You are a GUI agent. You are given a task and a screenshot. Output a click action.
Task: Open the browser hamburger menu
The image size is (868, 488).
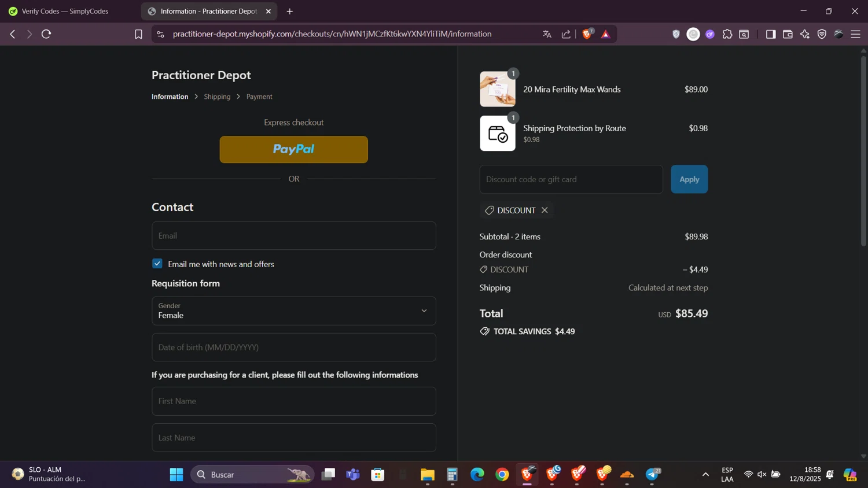pos(856,34)
